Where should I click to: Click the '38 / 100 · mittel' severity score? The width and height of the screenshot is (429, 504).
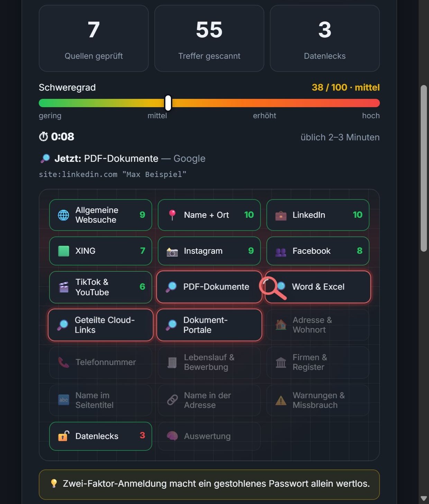pos(346,87)
